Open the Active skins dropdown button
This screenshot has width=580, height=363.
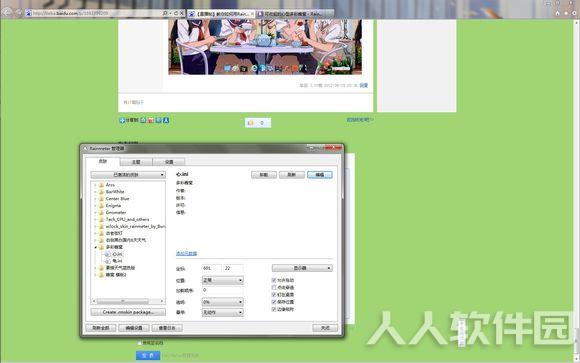pyautogui.click(x=128, y=175)
